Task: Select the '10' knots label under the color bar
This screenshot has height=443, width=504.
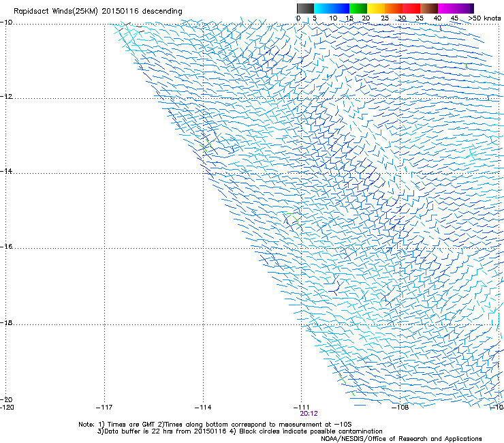Action: pyautogui.click(x=333, y=18)
